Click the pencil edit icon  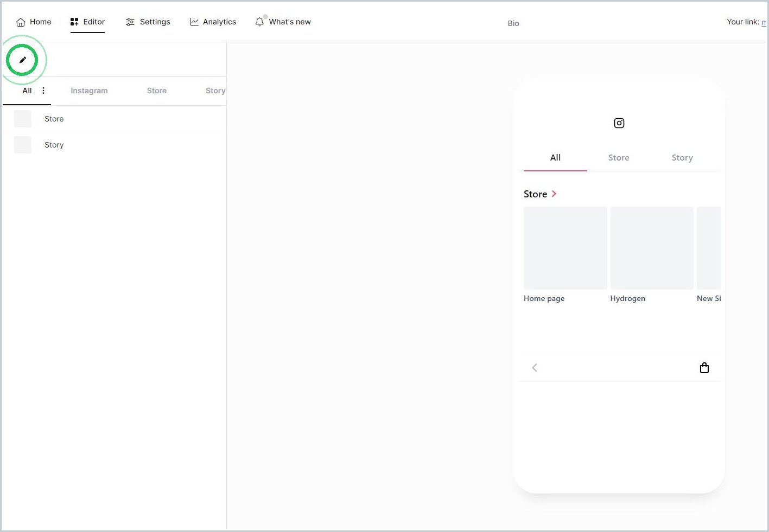click(23, 60)
